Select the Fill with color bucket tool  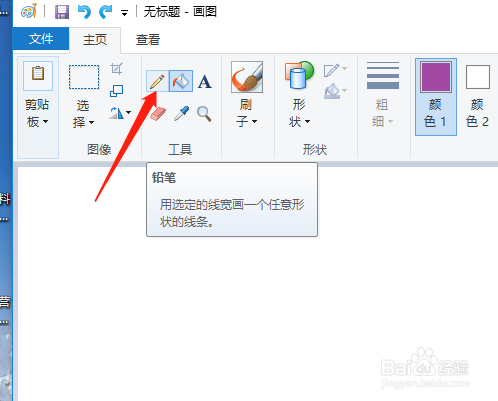(x=181, y=81)
